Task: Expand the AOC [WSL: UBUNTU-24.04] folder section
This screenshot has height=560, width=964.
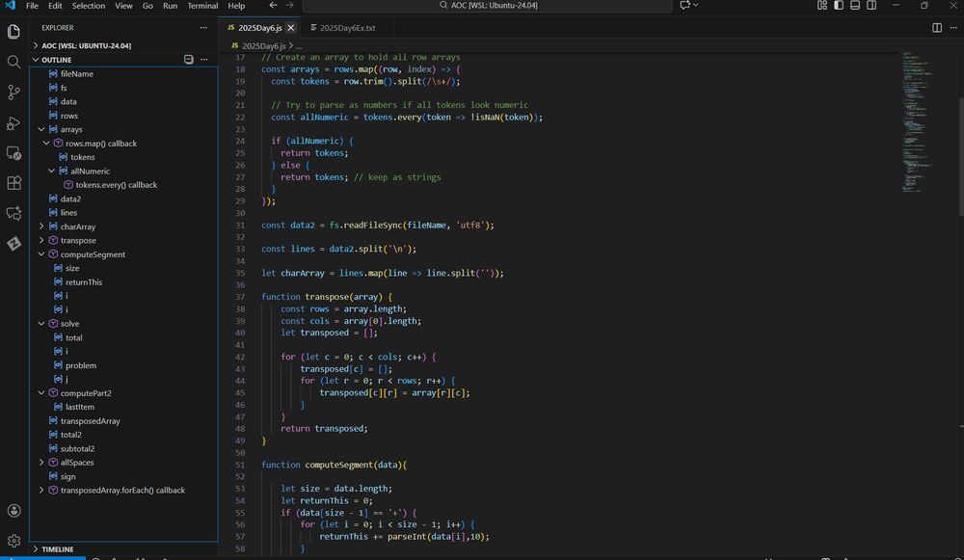Action: coord(86,45)
